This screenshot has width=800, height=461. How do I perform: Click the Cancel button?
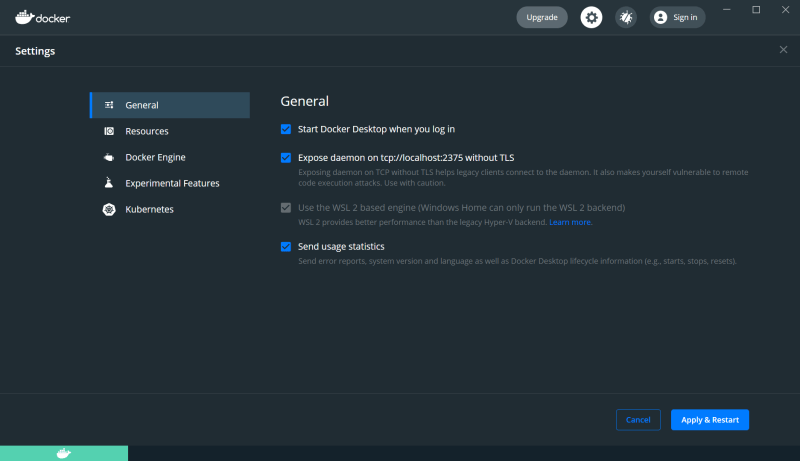(x=638, y=420)
